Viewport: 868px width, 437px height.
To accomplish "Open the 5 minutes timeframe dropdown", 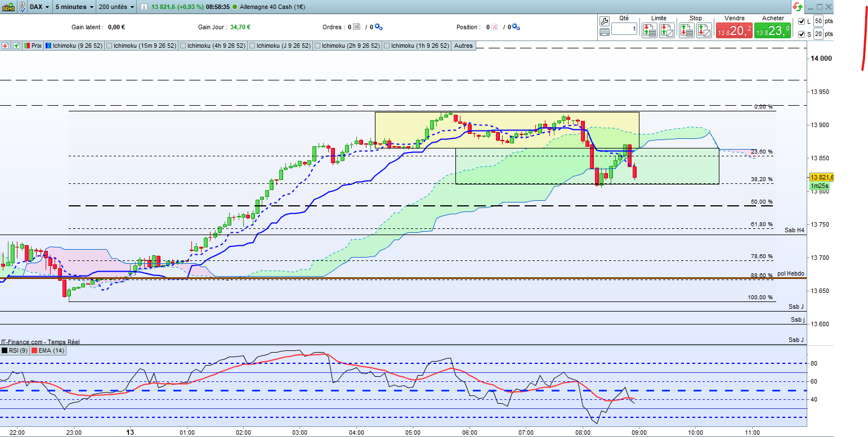I will coord(74,7).
